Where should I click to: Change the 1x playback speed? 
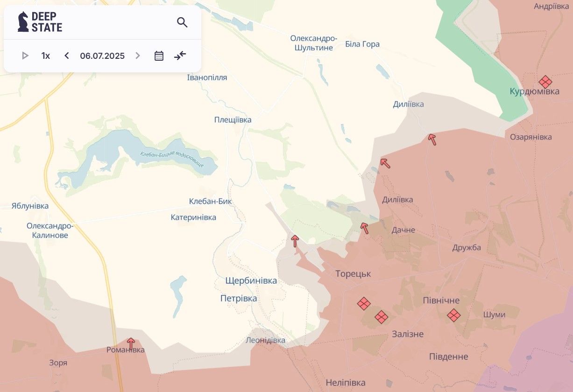[46, 56]
